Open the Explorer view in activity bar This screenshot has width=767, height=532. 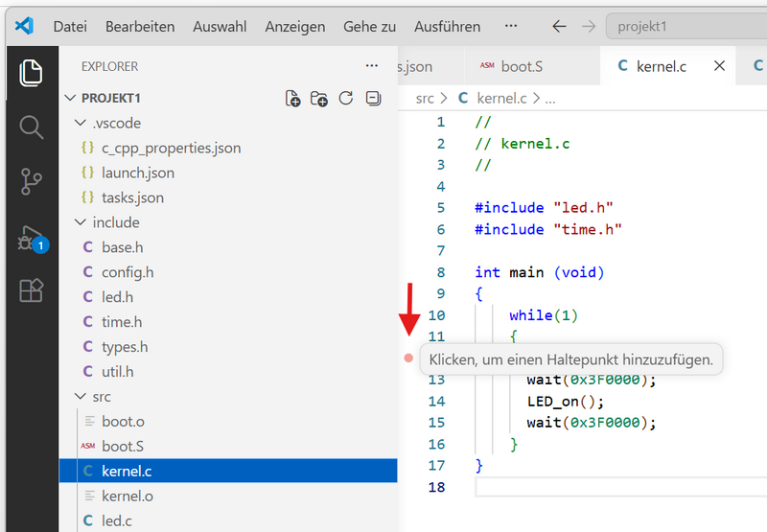31,73
